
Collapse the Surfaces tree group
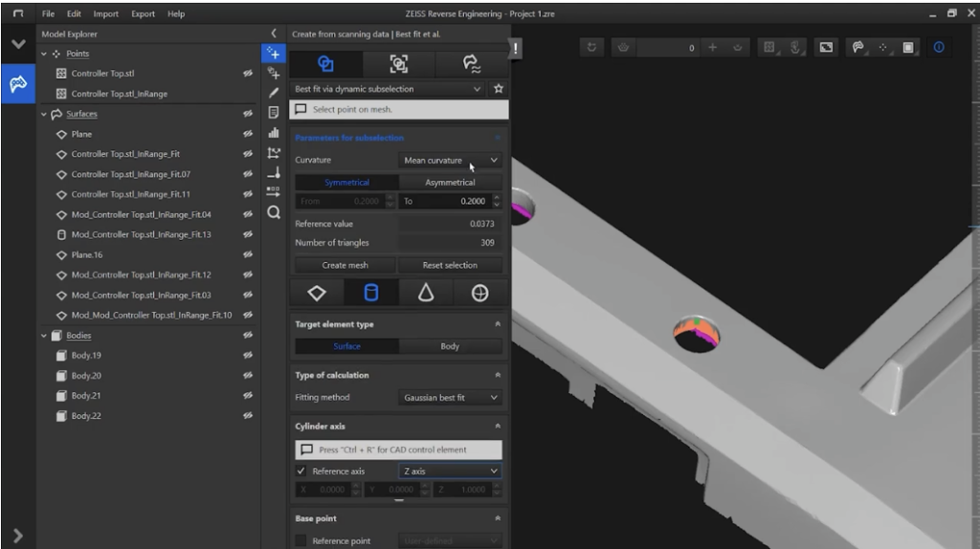(x=44, y=115)
